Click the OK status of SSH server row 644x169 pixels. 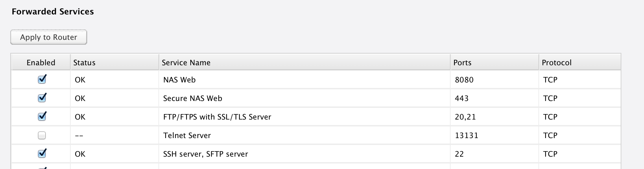click(80, 154)
